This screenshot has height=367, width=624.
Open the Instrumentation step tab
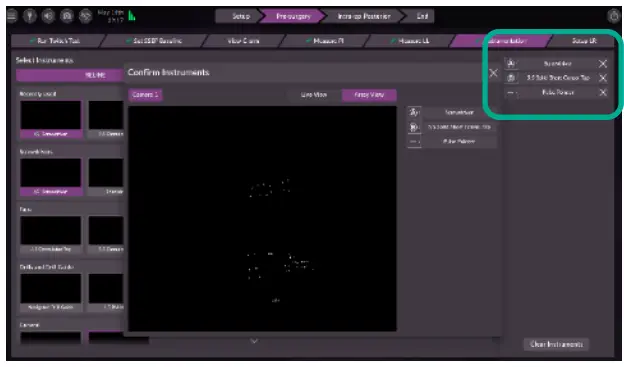point(502,41)
